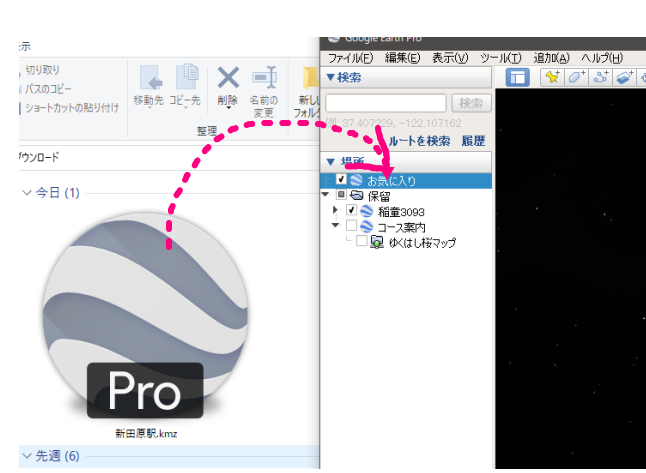Toggle the 保留 folder checkbox
Viewport: 646px width, 473px height.
click(x=341, y=194)
